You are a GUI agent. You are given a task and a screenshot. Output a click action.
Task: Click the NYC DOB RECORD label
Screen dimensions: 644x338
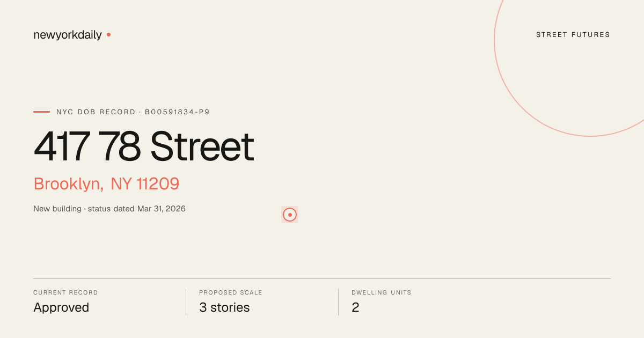point(96,112)
